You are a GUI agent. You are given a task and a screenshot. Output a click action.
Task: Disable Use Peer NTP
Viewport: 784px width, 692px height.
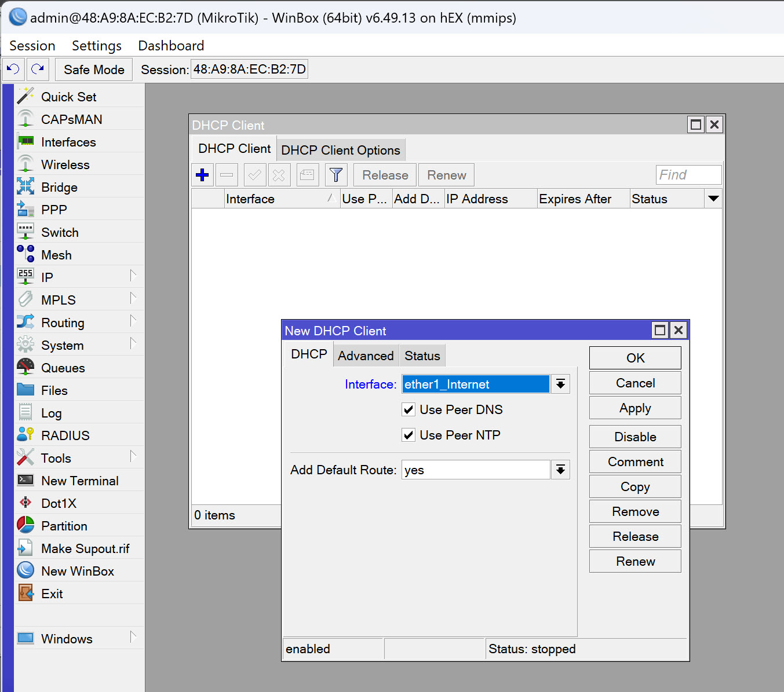(409, 435)
